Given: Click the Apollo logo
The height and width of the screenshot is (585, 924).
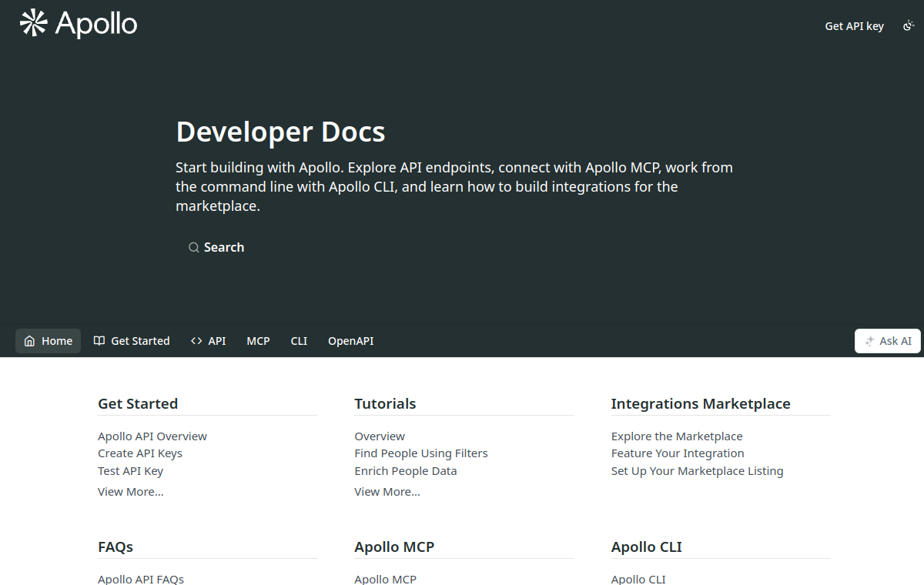Looking at the screenshot, I should click(x=79, y=24).
